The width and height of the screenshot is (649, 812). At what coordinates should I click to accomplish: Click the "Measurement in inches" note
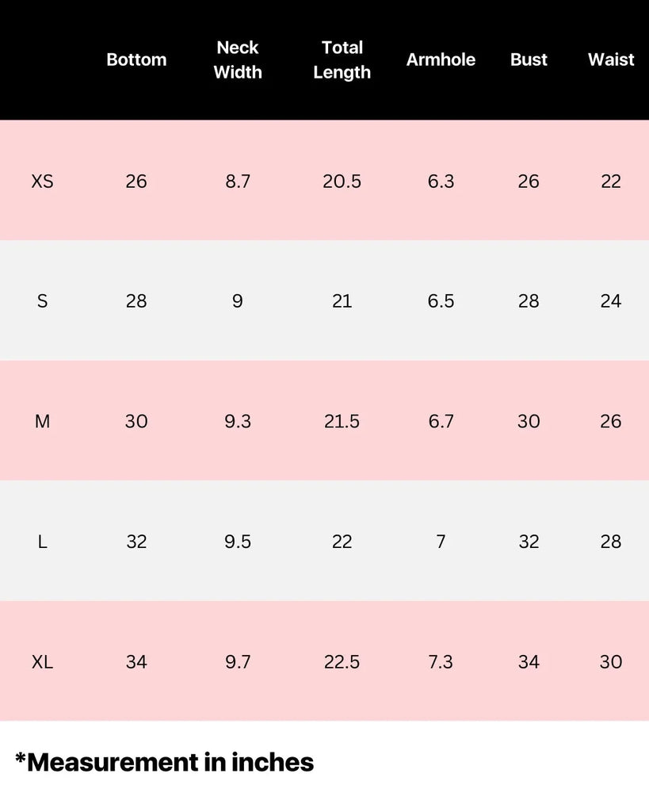[165, 763]
